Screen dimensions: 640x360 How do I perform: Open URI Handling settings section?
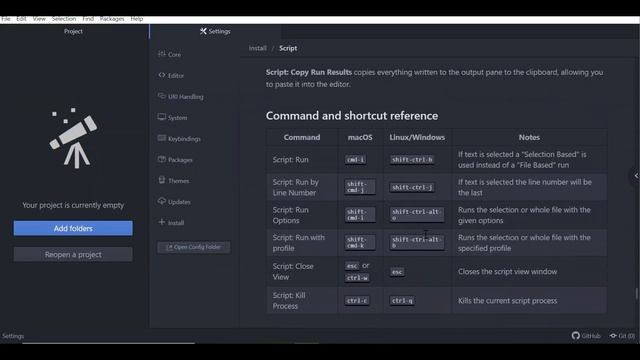point(180,97)
